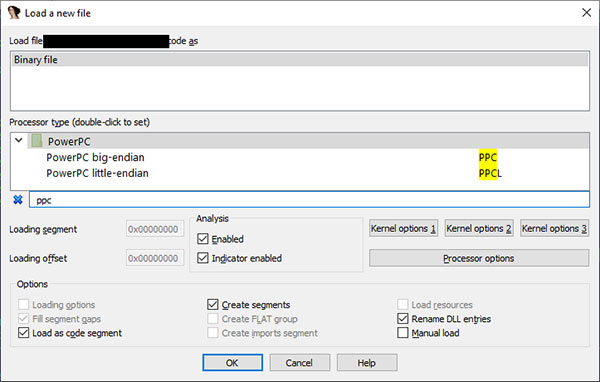Open Kernel options 1
600x382 pixels.
(403, 229)
